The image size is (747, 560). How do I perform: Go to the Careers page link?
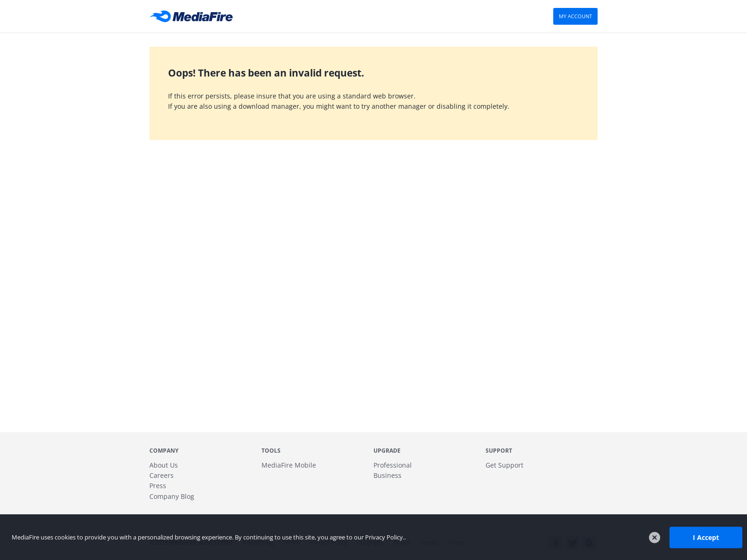click(162, 476)
